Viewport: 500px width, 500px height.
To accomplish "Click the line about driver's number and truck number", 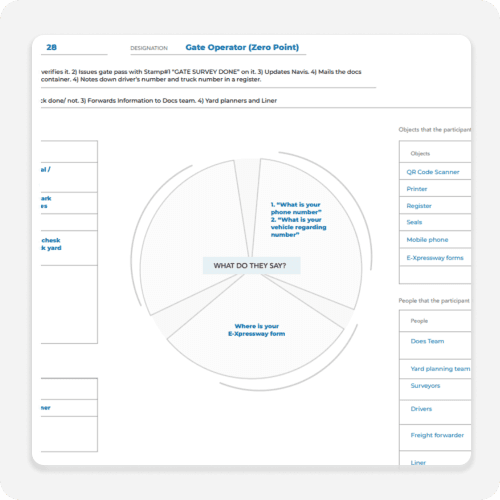I will pyautogui.click(x=151, y=79).
